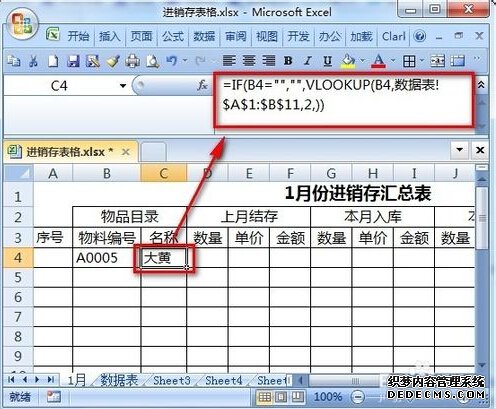Open the 公式 ribbon tab
The width and height of the screenshot is (496, 409).
pyautogui.click(x=173, y=36)
